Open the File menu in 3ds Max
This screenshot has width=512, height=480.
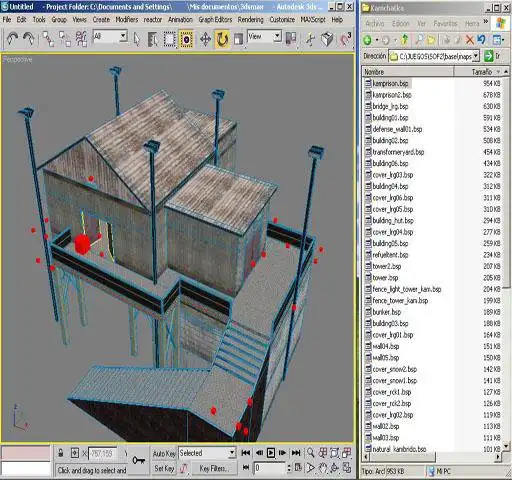[7, 20]
